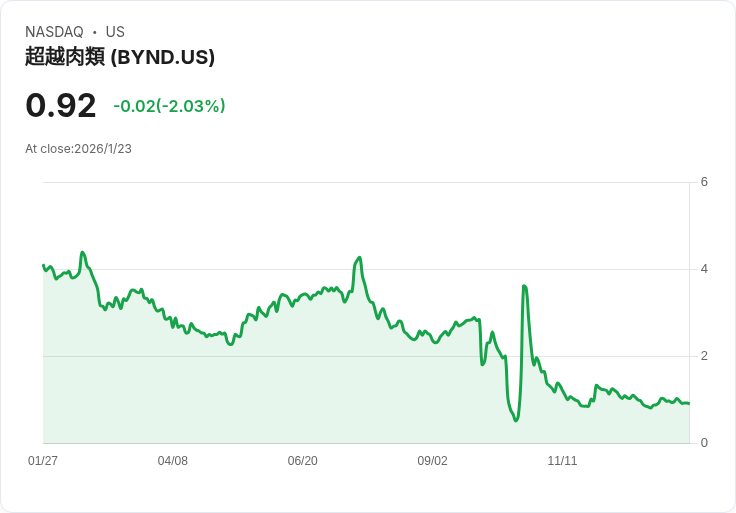Click the 2 value on price axis
Viewport: 736px width, 513px height.
coord(704,356)
